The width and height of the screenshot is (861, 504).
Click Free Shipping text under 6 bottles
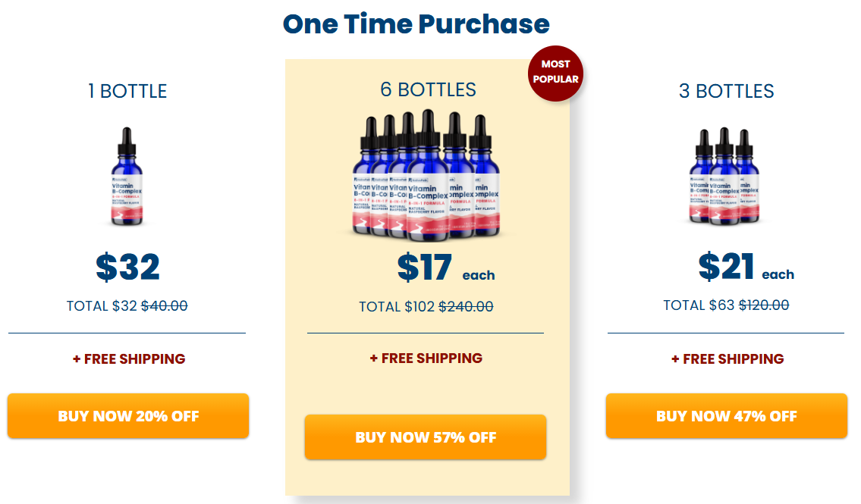tap(426, 358)
